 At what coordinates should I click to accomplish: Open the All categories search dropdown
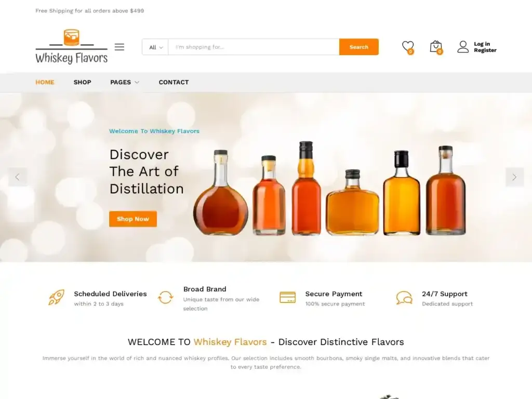click(154, 47)
